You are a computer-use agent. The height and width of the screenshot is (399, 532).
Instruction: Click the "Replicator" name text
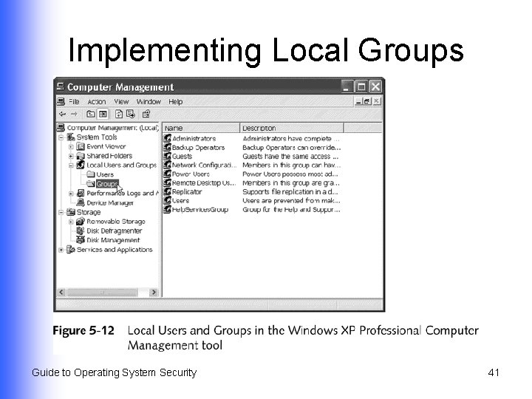187,191
